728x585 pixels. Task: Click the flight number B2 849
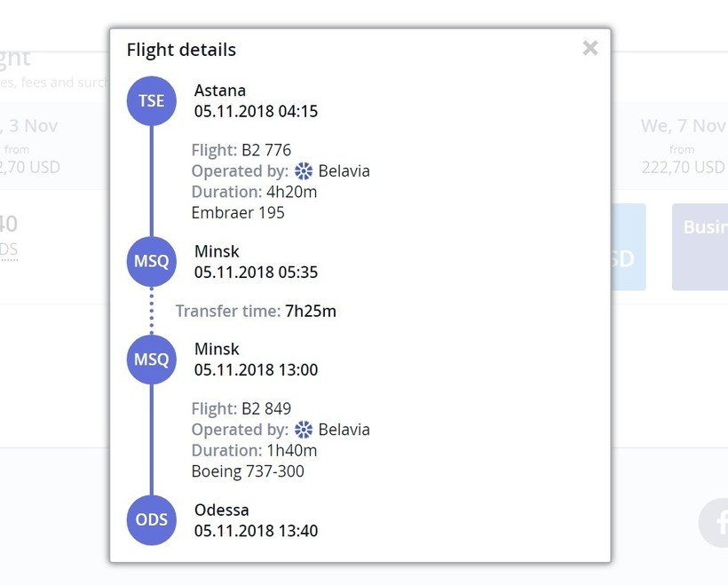(266, 409)
